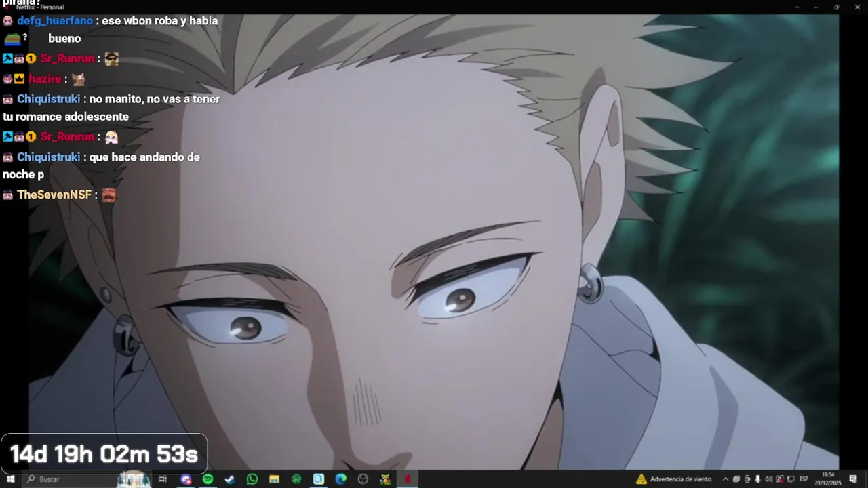Open the Advertencia de viento weather widget
Image resolution: width=868 pixels, height=488 pixels.
pyautogui.click(x=673, y=479)
